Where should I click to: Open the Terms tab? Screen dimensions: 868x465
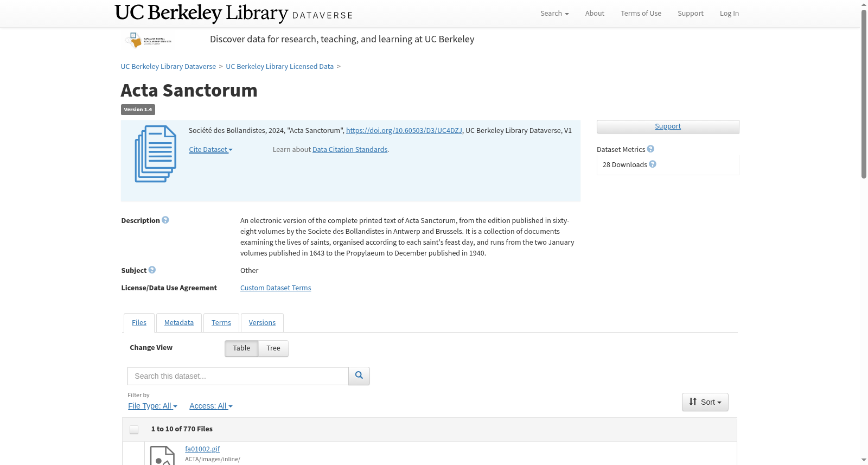click(x=221, y=323)
